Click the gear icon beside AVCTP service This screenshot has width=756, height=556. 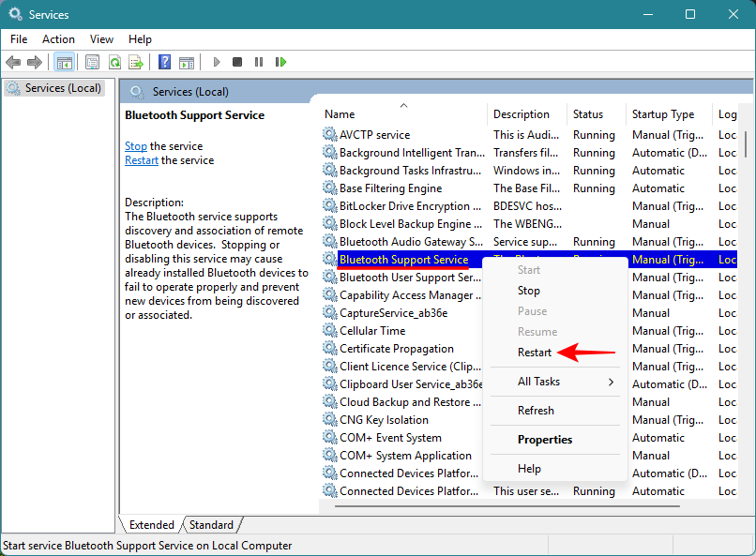(330, 134)
